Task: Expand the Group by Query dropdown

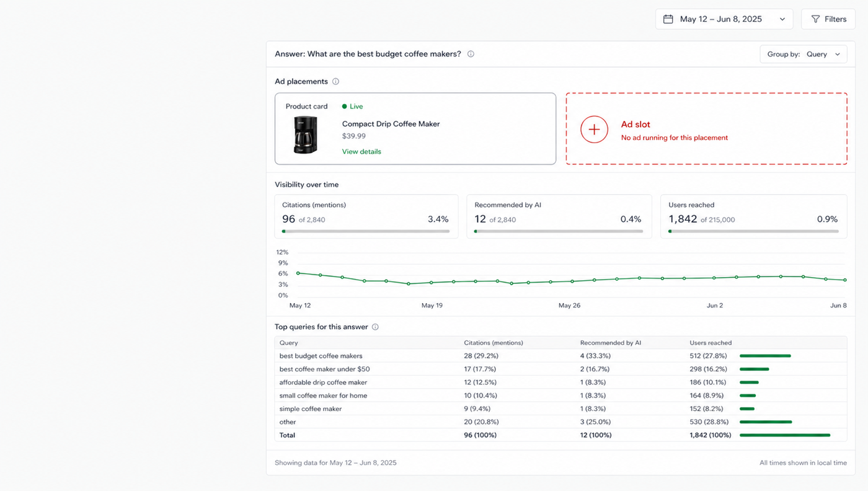Action: pyautogui.click(x=804, y=54)
